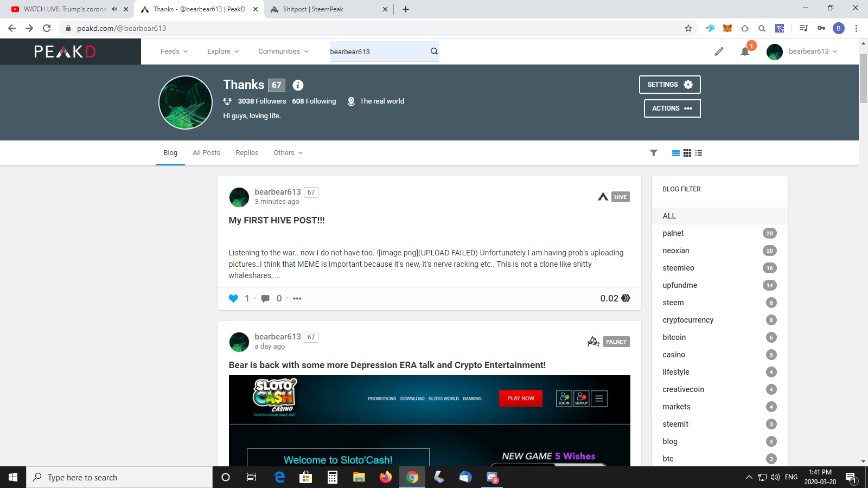Open the Replies tab
This screenshot has width=868, height=488.
pos(247,153)
